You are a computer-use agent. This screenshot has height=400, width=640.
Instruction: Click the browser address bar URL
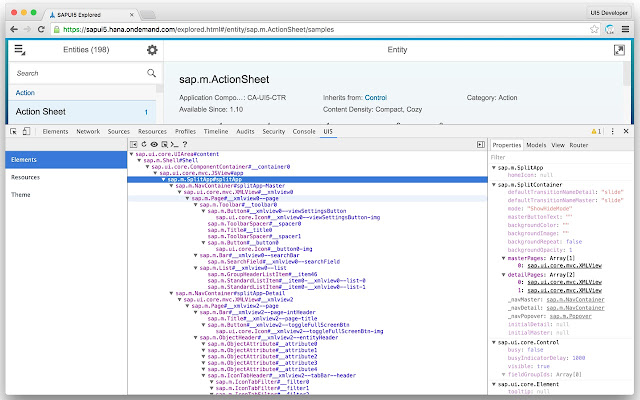(198, 29)
